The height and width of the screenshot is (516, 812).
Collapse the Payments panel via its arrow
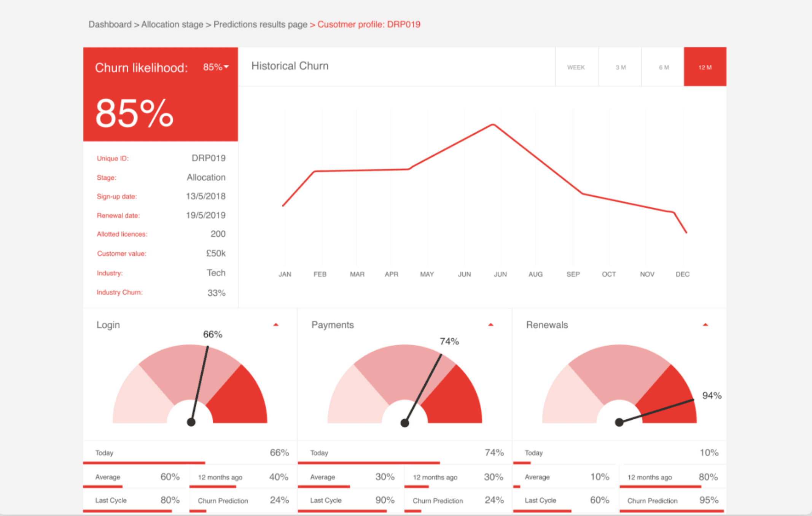(490, 324)
